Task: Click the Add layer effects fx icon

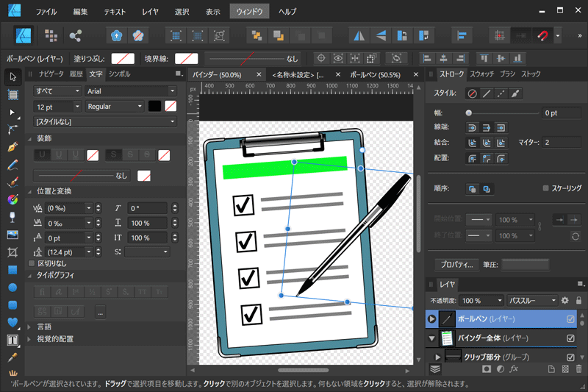Action: coord(514,369)
